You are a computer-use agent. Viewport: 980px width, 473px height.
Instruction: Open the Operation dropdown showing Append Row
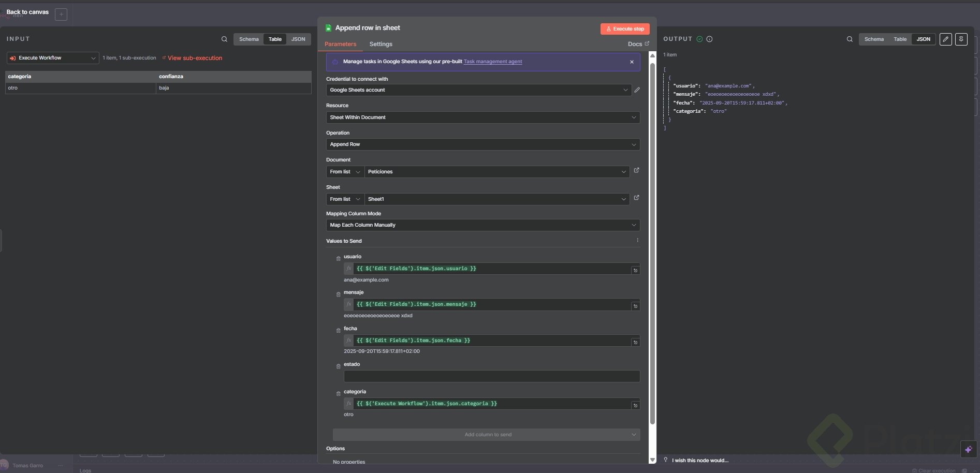(x=482, y=144)
